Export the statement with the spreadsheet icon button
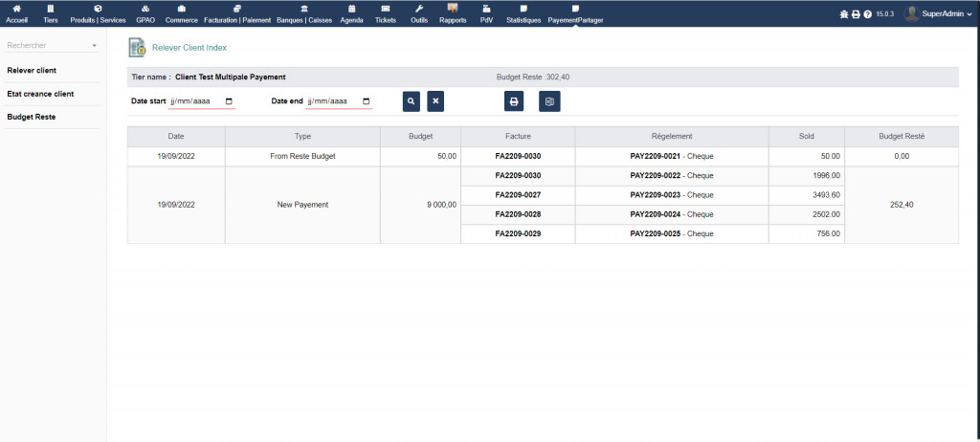 click(x=549, y=101)
